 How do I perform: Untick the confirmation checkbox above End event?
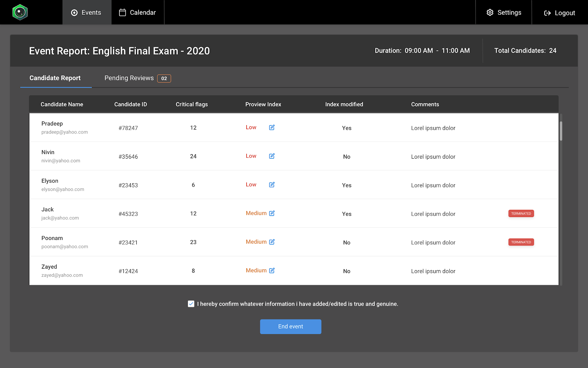(191, 304)
